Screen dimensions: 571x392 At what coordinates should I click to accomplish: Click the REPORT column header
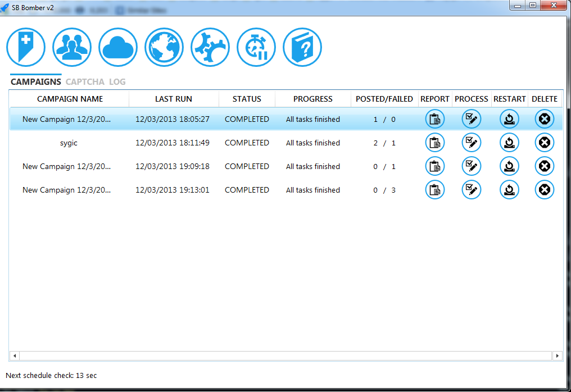coord(435,99)
